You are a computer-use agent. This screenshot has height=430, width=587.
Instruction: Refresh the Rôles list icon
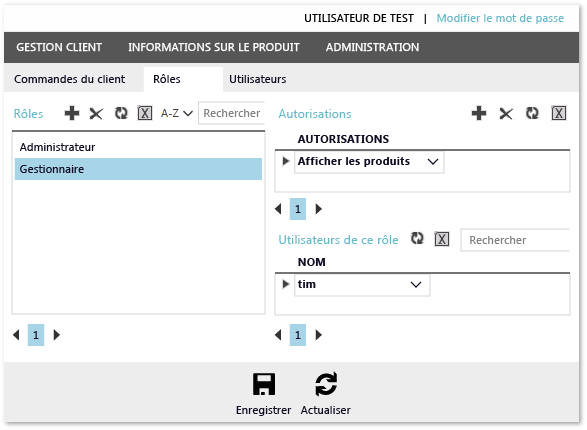coord(121,113)
